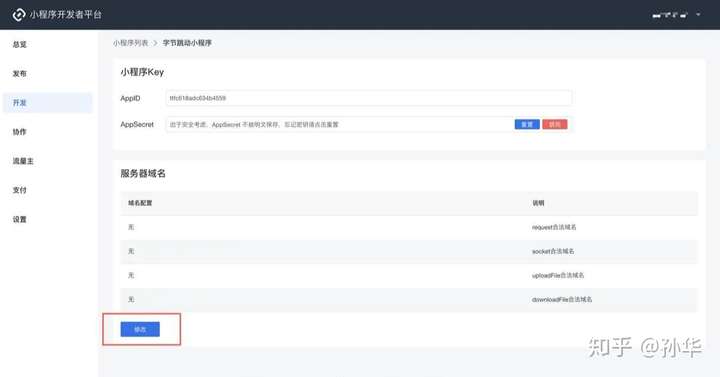Open the 支付 sidebar item
Screen dimensions: 720x377
pyautogui.click(x=20, y=190)
